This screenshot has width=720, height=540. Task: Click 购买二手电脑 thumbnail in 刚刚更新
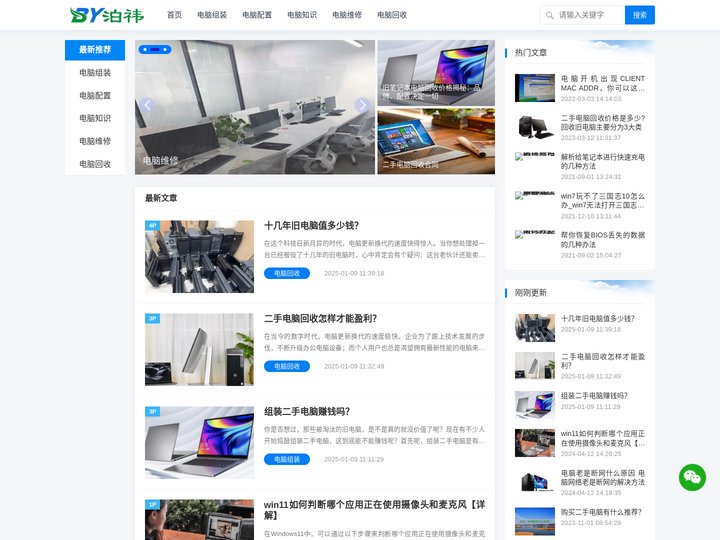click(x=534, y=521)
